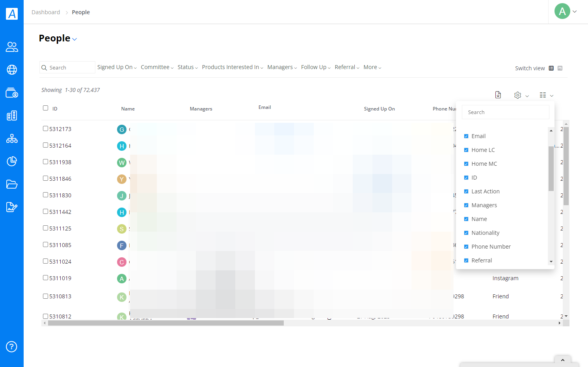Viewport: 588px width, 367px height.
Task: Click avatar S in row 5311125
Action: (x=122, y=229)
